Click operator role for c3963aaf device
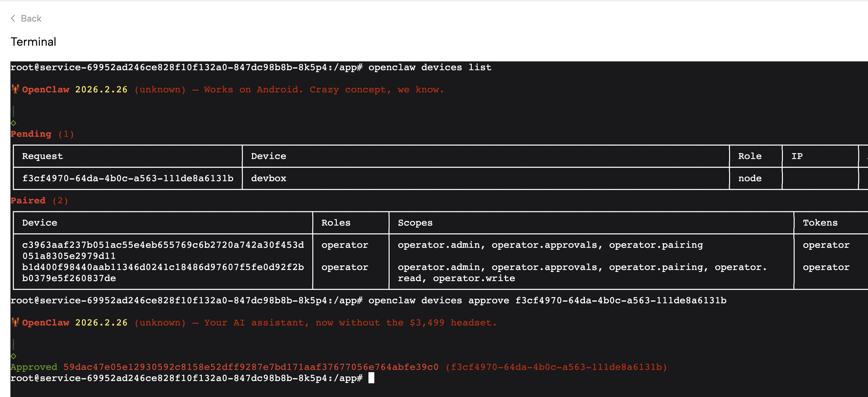 click(344, 245)
